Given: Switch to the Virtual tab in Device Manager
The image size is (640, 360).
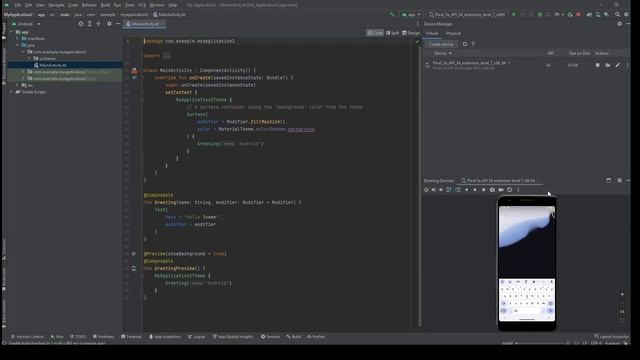Looking at the screenshot, I should [432, 33].
